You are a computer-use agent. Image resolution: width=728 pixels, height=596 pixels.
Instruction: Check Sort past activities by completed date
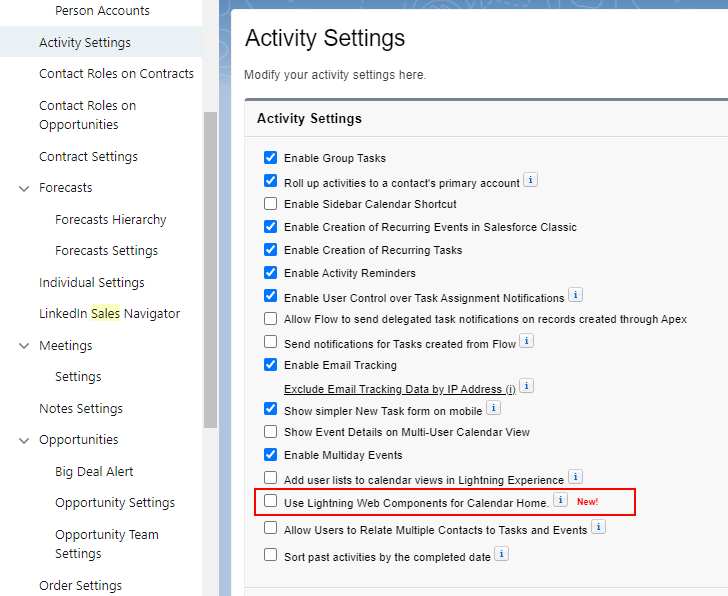270,555
